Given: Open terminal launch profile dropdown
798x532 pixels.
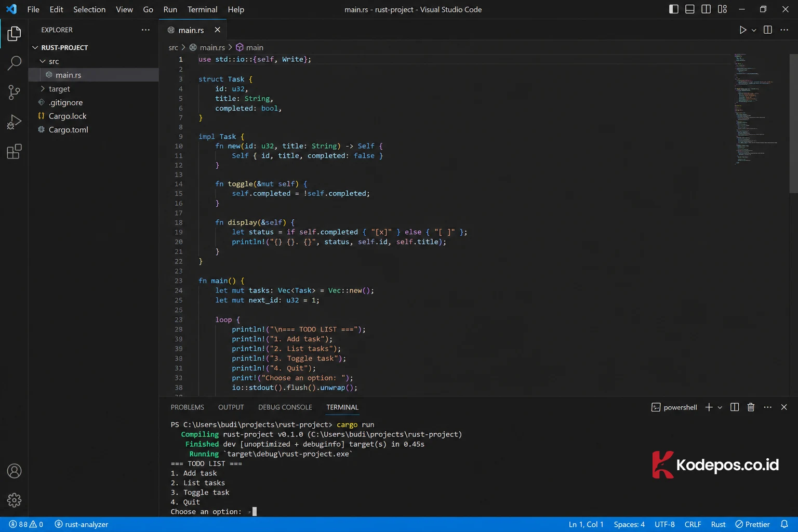Looking at the screenshot, I should click(x=720, y=407).
